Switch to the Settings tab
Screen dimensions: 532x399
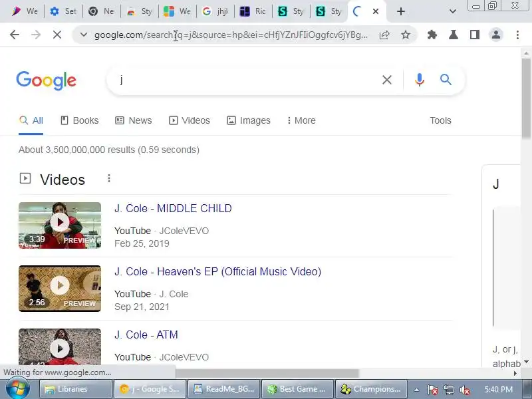click(63, 11)
